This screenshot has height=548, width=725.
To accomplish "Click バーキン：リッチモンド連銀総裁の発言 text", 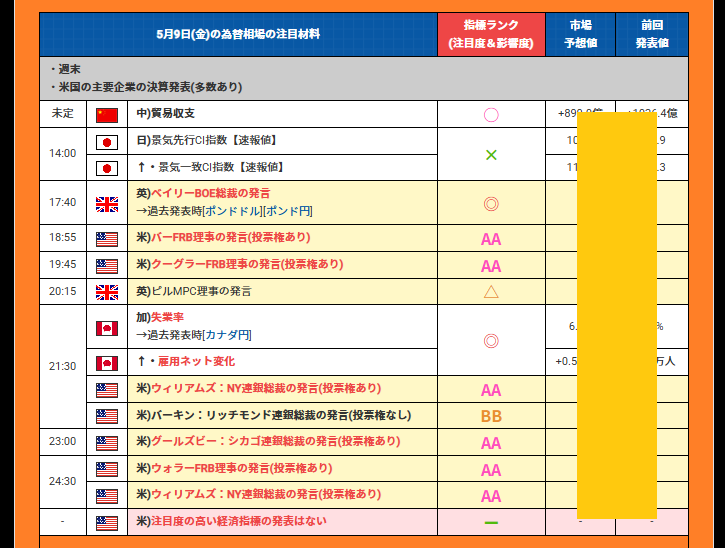I will tap(281, 415).
